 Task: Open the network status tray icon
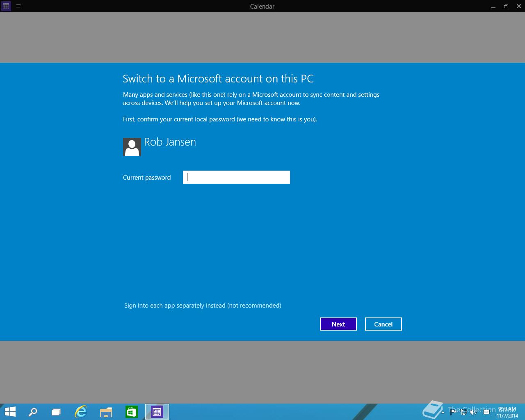(x=463, y=412)
